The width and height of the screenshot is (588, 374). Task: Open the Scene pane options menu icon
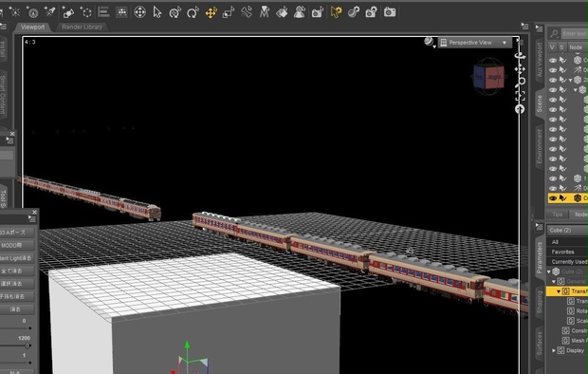[540, 28]
